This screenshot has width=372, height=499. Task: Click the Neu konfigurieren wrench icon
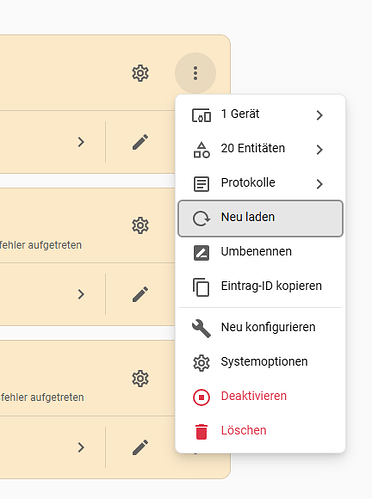pos(201,328)
